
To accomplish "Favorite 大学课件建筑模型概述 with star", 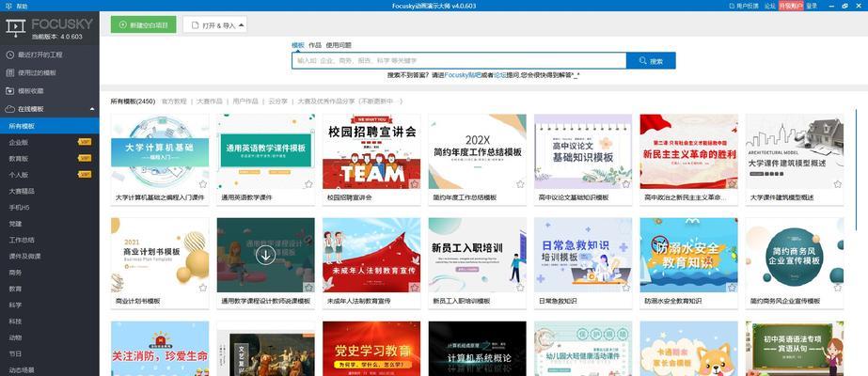I will 837,184.
